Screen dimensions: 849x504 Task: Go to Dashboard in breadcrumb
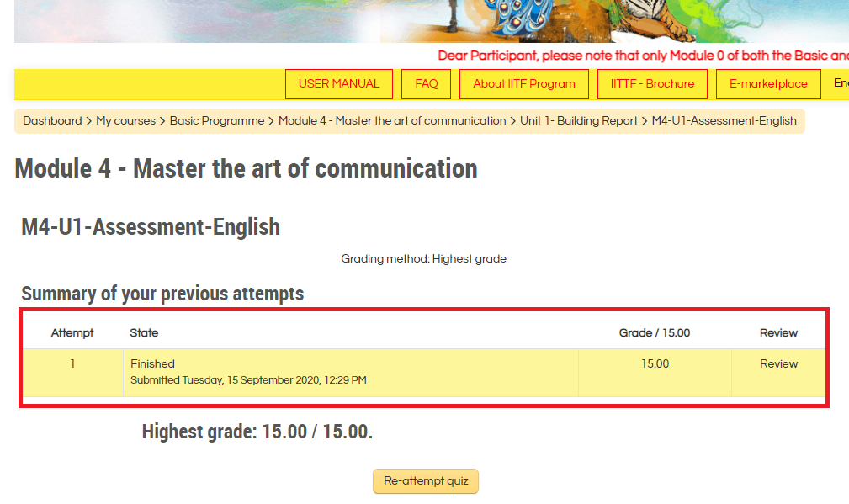coord(52,120)
